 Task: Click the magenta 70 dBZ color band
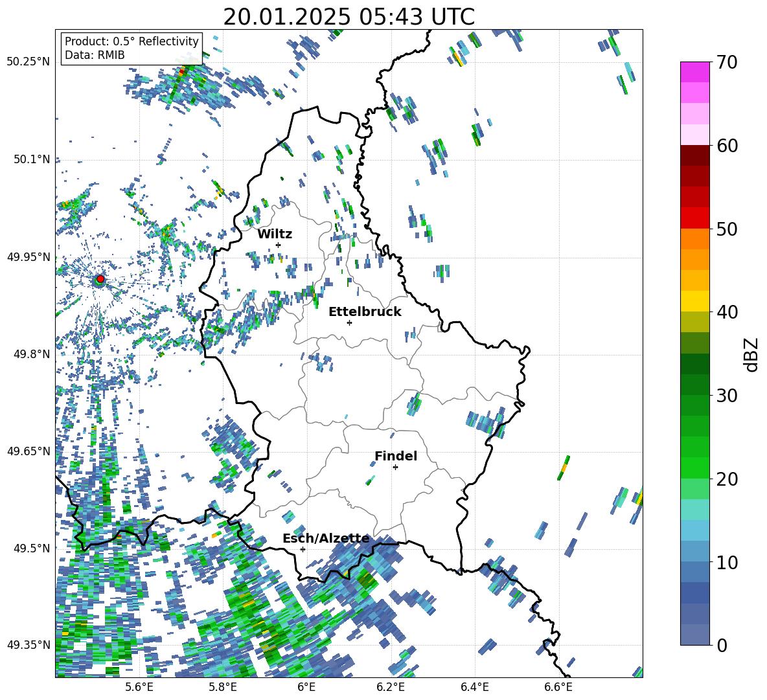pyautogui.click(x=694, y=72)
